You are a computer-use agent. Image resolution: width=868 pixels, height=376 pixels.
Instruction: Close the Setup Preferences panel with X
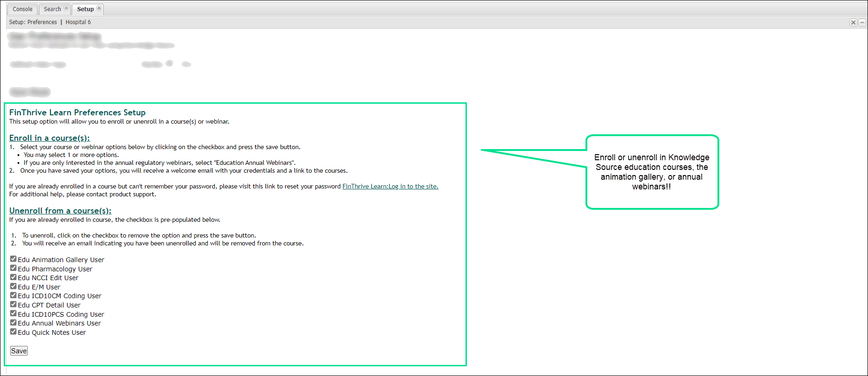click(x=853, y=22)
